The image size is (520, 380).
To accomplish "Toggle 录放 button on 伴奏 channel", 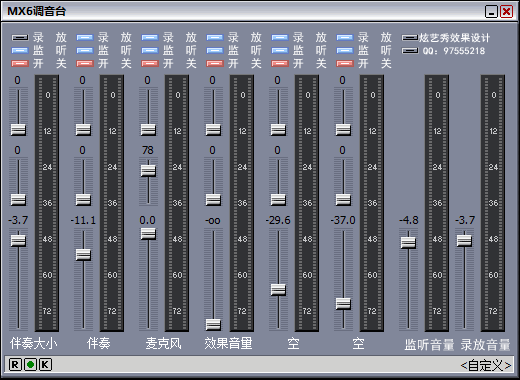I will click(85, 38).
